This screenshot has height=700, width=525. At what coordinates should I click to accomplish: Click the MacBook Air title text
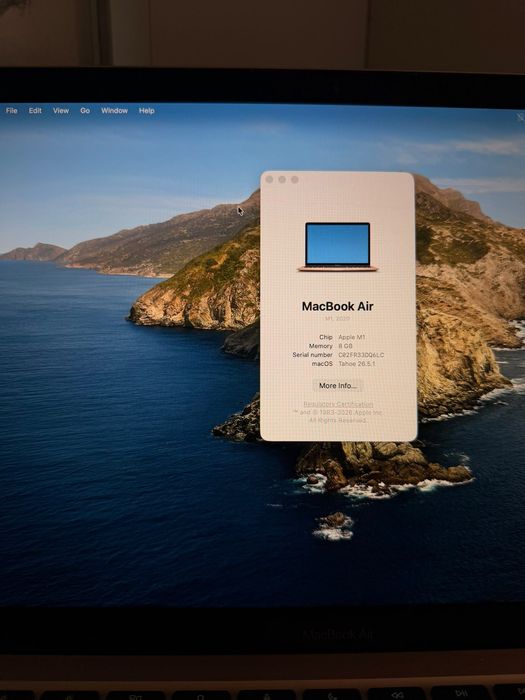(338, 306)
